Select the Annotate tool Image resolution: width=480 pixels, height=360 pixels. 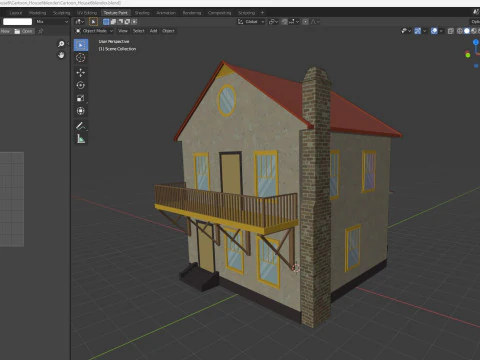[x=81, y=126]
